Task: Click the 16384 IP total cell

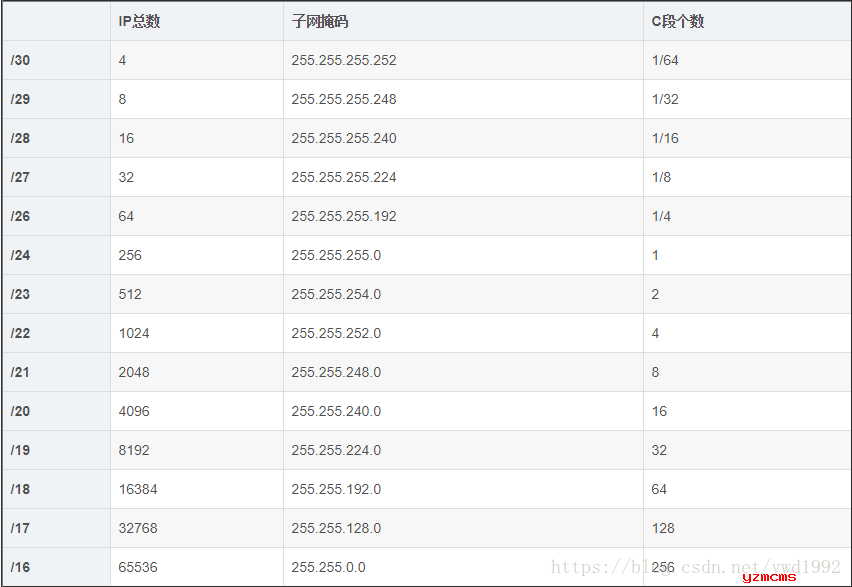Action: coord(138,489)
